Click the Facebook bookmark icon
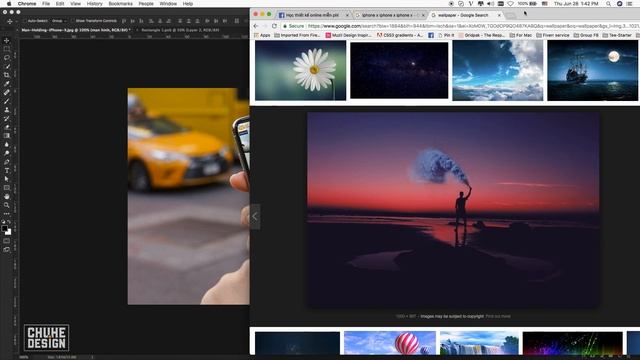 pyautogui.click(x=431, y=36)
